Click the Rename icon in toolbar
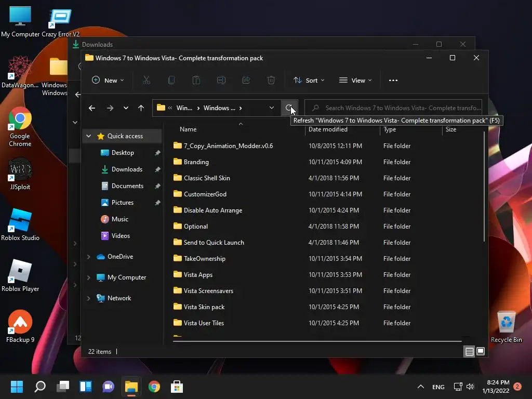 click(221, 81)
